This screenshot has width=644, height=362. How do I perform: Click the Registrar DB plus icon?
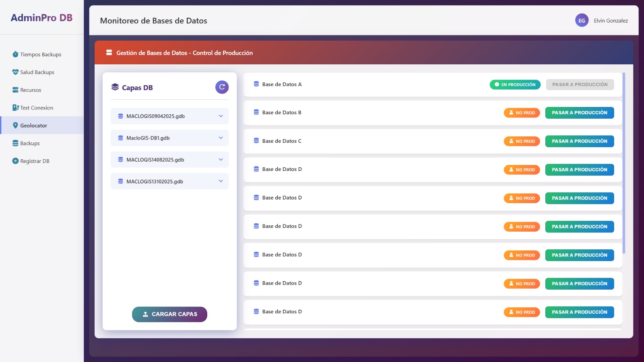tap(15, 161)
